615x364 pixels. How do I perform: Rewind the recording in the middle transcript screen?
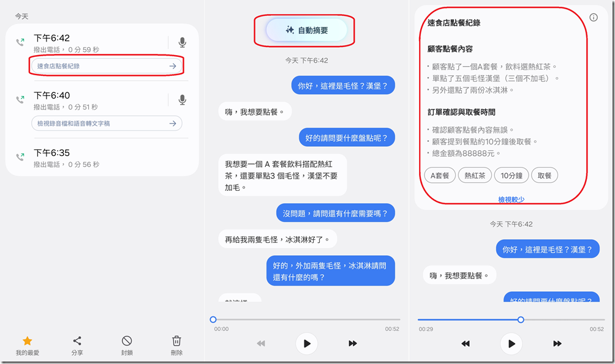coord(261,344)
